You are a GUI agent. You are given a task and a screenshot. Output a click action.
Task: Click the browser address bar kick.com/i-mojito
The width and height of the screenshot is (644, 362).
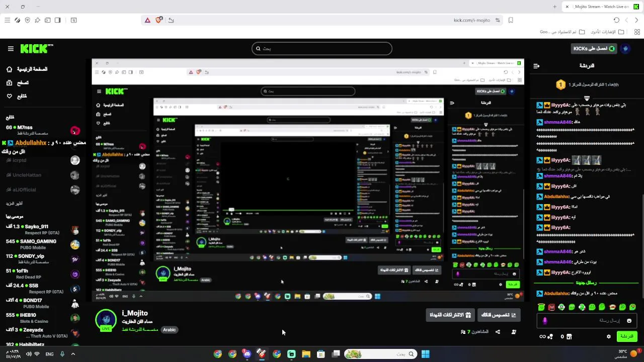point(472,20)
